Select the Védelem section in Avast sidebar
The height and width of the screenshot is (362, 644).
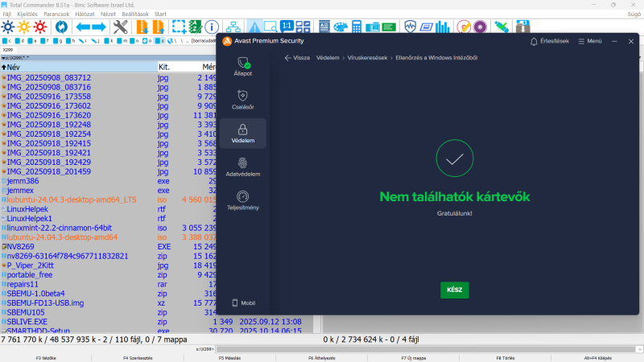(243, 134)
